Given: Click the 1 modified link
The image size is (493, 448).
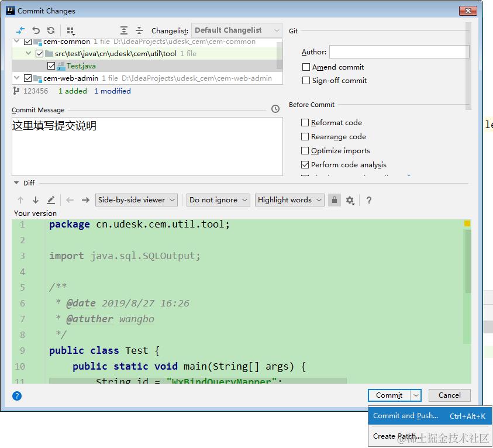Looking at the screenshot, I should [x=112, y=91].
